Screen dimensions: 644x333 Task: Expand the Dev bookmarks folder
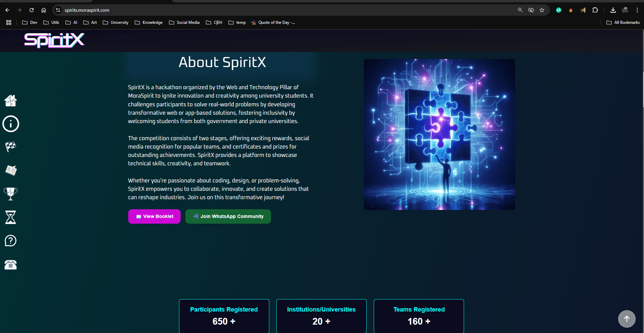coord(29,22)
